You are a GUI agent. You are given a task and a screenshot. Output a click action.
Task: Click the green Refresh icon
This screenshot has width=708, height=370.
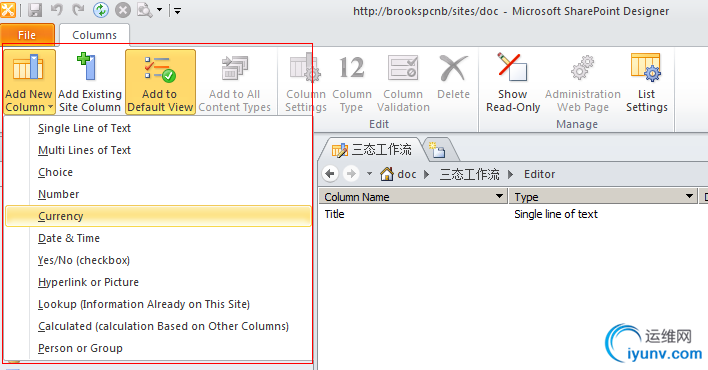point(101,10)
